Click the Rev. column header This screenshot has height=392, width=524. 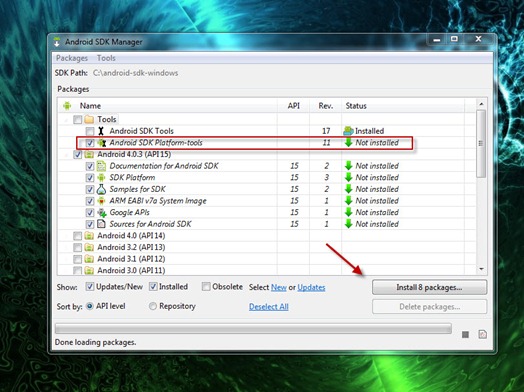[x=325, y=106]
